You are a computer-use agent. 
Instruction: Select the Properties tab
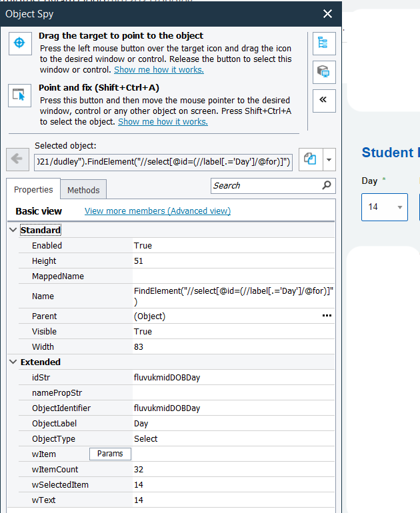click(x=33, y=190)
